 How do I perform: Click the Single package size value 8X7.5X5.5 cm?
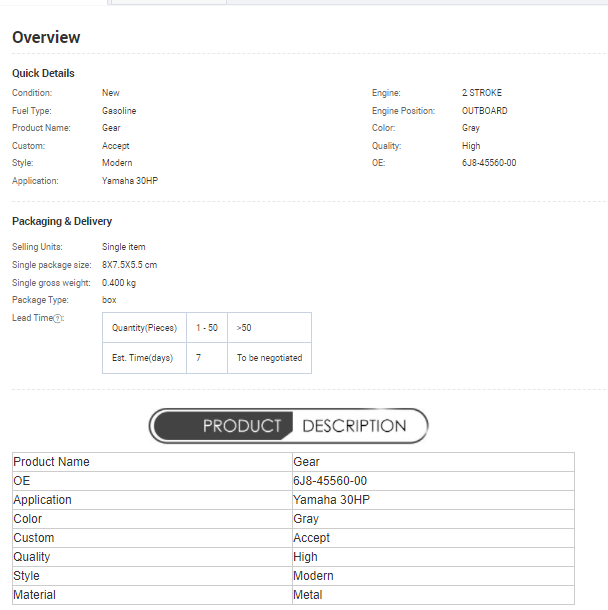[x=129, y=265]
